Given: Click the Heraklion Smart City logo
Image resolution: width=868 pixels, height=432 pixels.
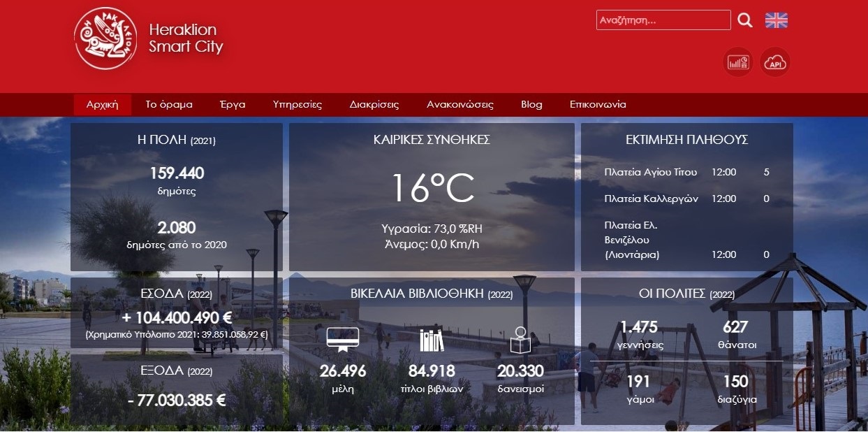Looking at the screenshot, I should click(106, 39).
